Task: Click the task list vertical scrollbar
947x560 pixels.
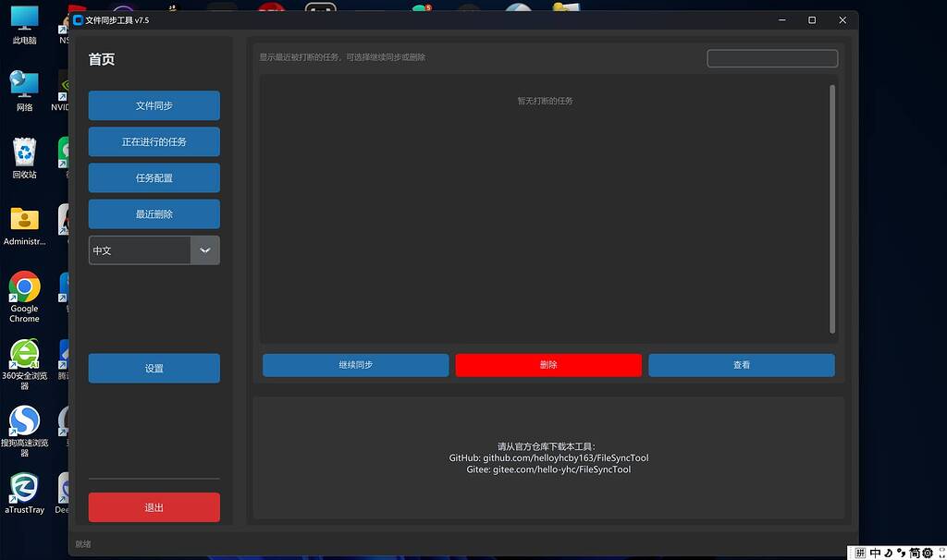Action: click(832, 209)
